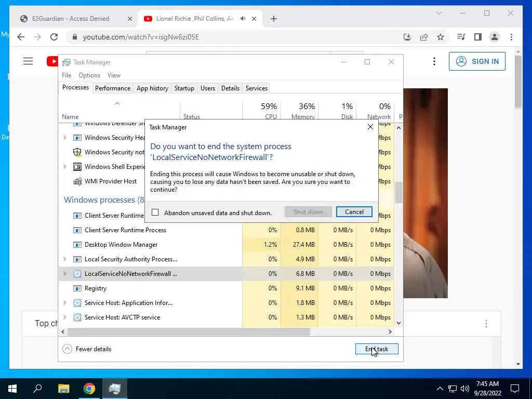The width and height of the screenshot is (532, 399).
Task: Switch to the Startup tab
Action: click(x=184, y=88)
